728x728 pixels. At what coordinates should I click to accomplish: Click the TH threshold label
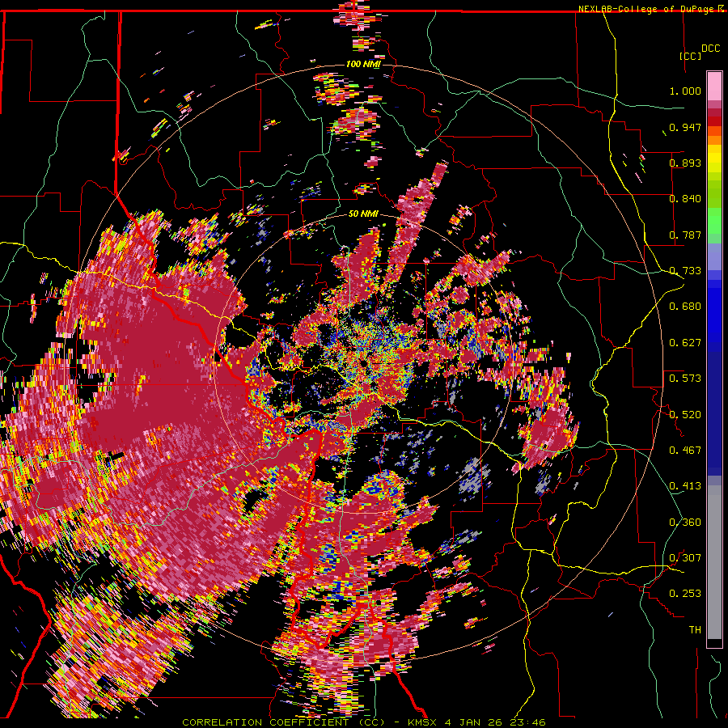click(695, 630)
